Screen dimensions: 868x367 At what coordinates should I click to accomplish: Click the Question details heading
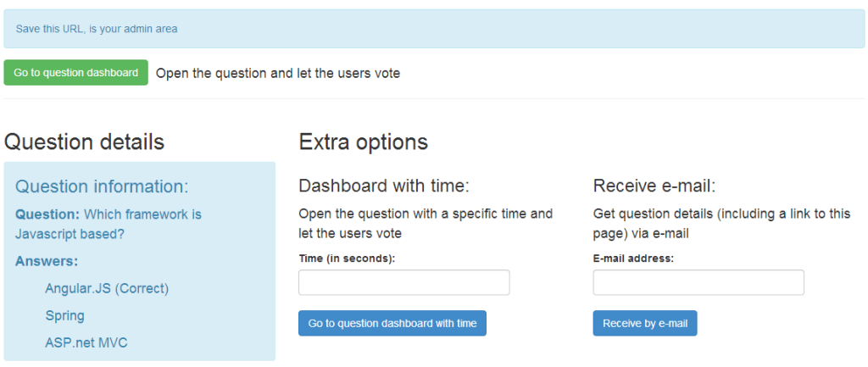point(84,142)
